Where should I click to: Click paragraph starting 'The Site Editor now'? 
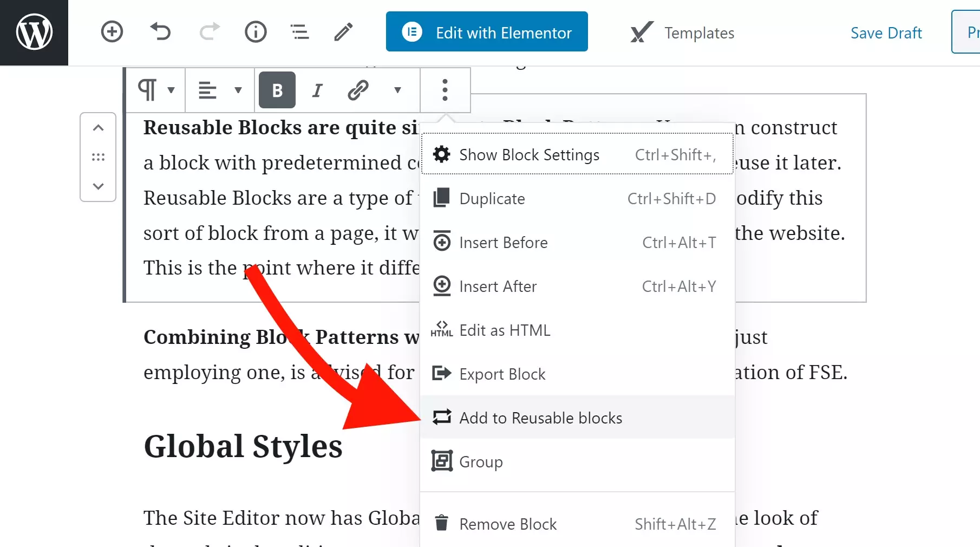(x=281, y=518)
